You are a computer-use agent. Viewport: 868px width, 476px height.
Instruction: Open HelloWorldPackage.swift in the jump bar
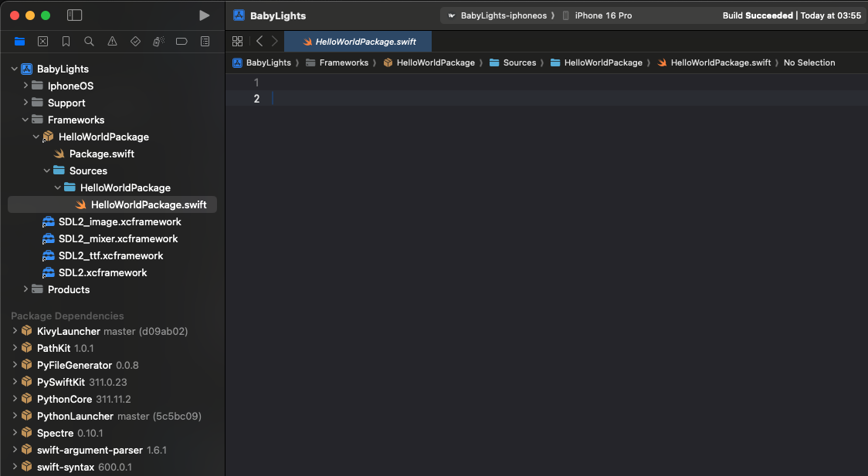(x=714, y=62)
